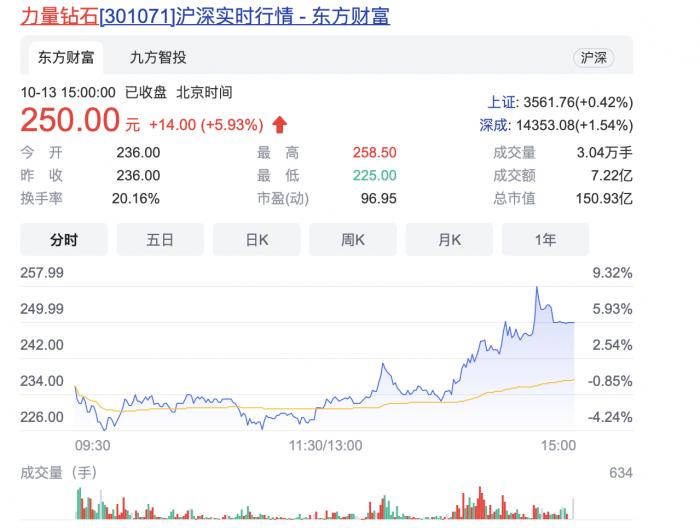Click the 成交量 value 3.04万手
Viewport: 700px width, 528px height.
point(604,153)
